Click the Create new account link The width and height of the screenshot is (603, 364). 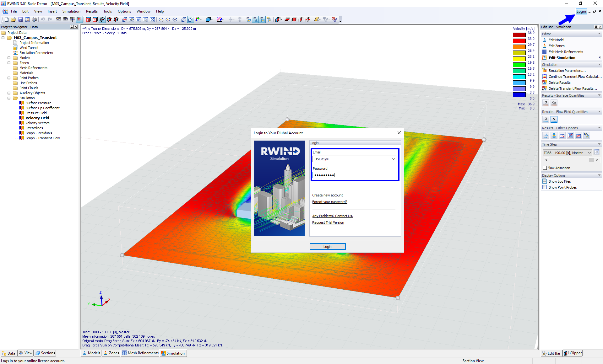[327, 195]
